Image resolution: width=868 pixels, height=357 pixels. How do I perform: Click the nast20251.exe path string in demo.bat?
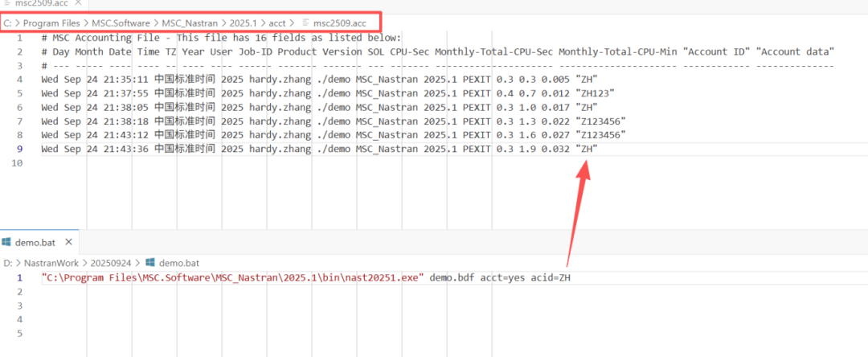pos(233,278)
